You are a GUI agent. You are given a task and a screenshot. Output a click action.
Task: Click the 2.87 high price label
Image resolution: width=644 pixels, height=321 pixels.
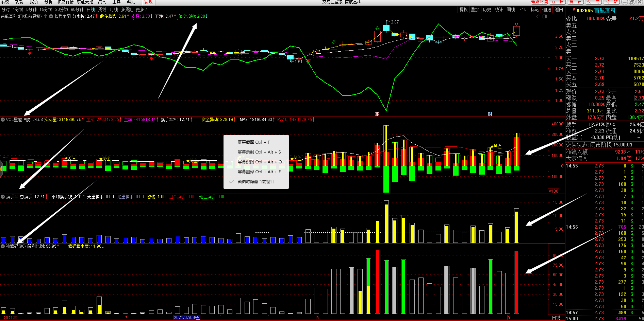click(x=395, y=22)
